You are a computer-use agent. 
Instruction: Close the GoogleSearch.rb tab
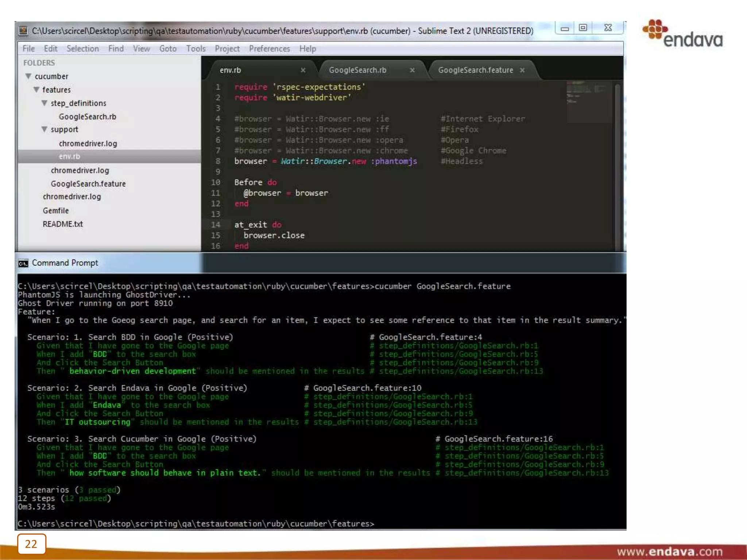point(412,70)
